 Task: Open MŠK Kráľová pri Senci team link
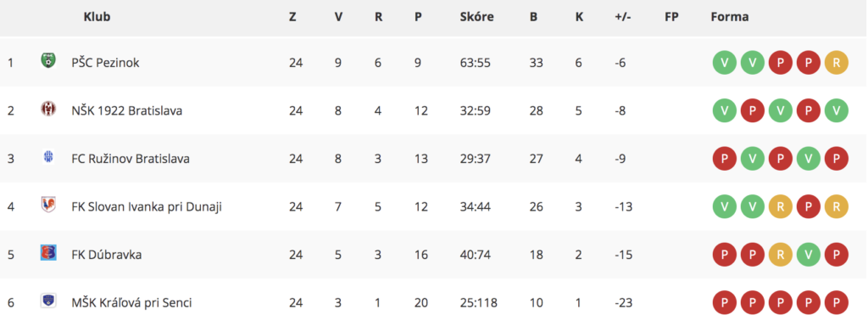click(x=131, y=303)
